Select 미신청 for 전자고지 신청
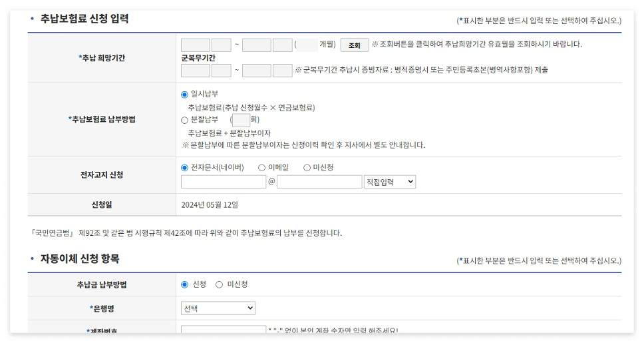The height and width of the screenshot is (343, 644). 307,168
